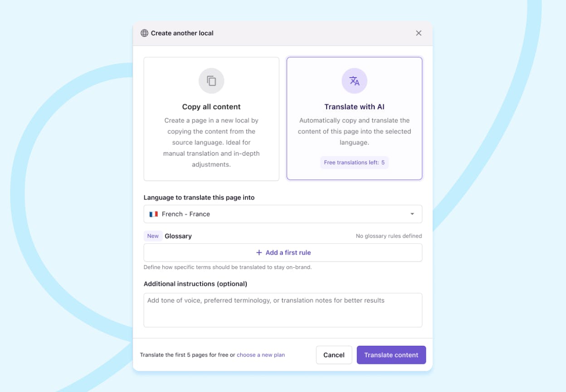Click the translate language icon

tap(354, 81)
